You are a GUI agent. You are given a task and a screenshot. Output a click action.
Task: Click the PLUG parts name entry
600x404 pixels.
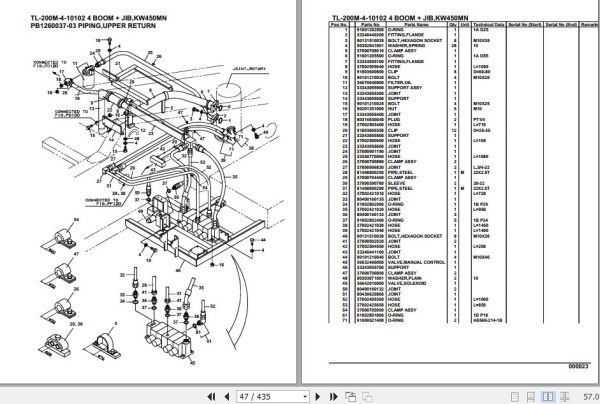[x=394, y=120]
